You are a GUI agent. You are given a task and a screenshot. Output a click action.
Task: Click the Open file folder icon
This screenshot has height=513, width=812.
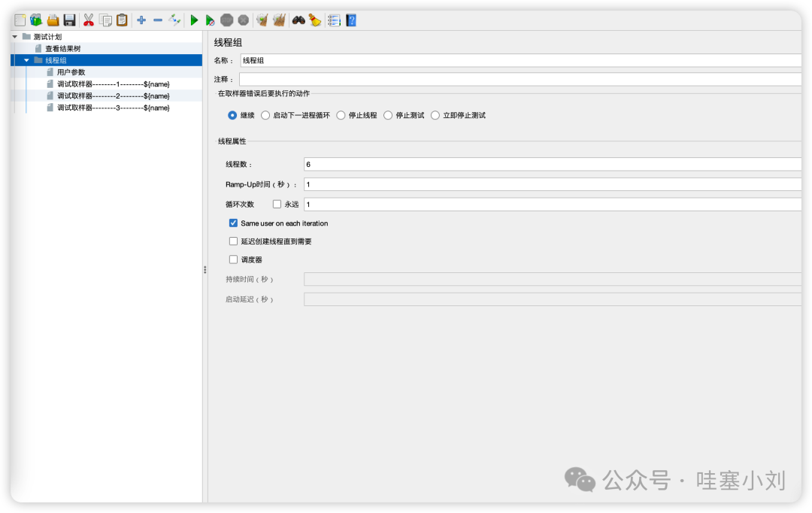[53, 20]
